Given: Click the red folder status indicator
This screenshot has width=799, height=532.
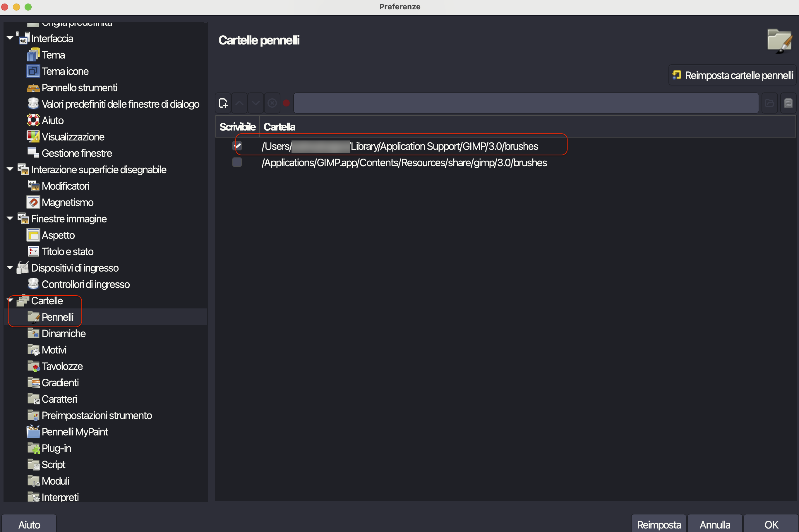Looking at the screenshot, I should 286,103.
